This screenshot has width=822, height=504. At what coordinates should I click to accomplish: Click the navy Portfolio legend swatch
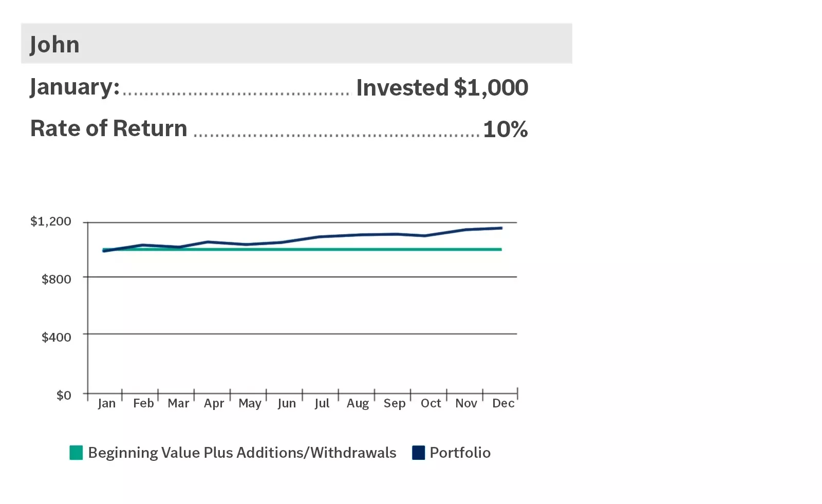[418, 453]
